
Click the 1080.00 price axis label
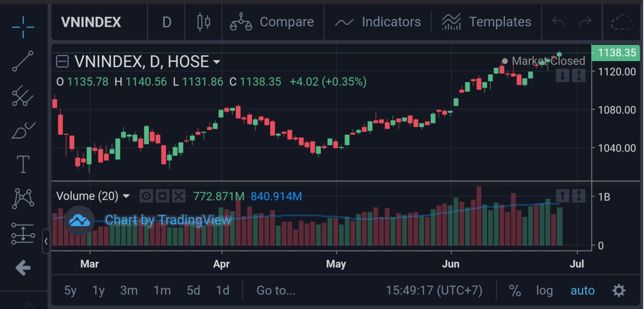click(617, 110)
